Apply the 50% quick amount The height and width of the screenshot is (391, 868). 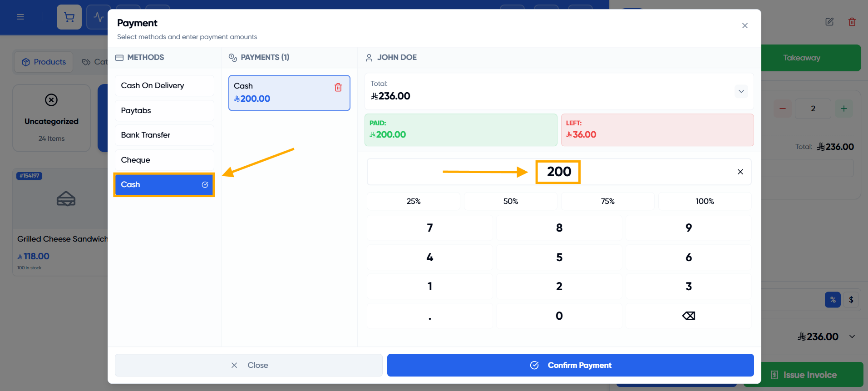[511, 201]
